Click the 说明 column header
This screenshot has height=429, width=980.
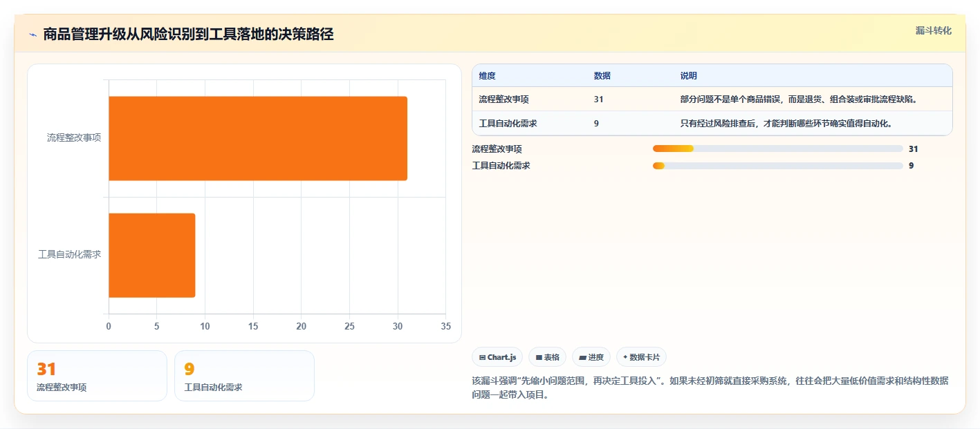click(688, 76)
